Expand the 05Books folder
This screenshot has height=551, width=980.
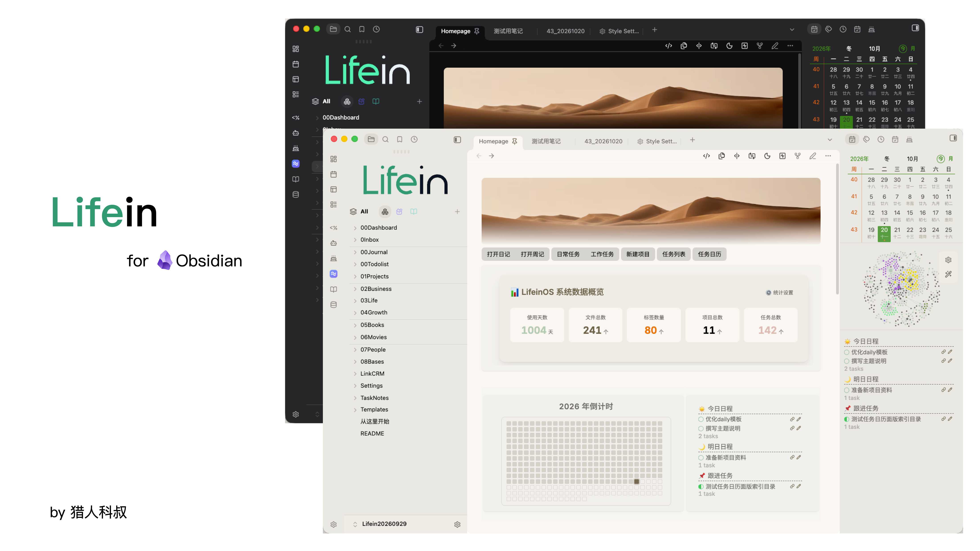[355, 325]
